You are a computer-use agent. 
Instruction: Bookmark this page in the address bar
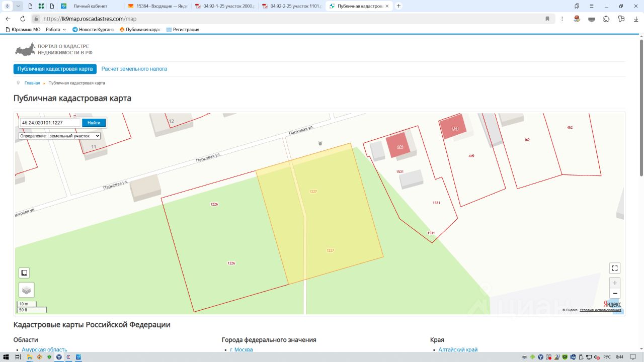547,19
